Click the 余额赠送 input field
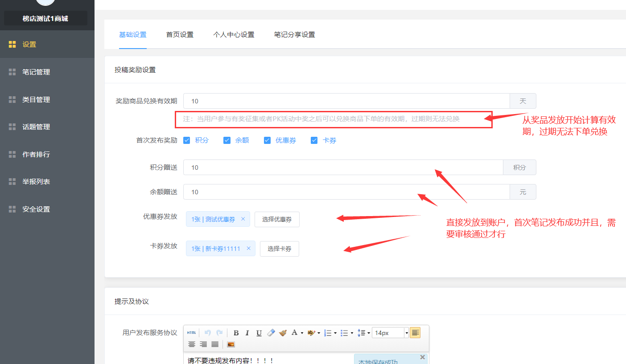Viewport: 626px width, 364px height. pos(346,192)
